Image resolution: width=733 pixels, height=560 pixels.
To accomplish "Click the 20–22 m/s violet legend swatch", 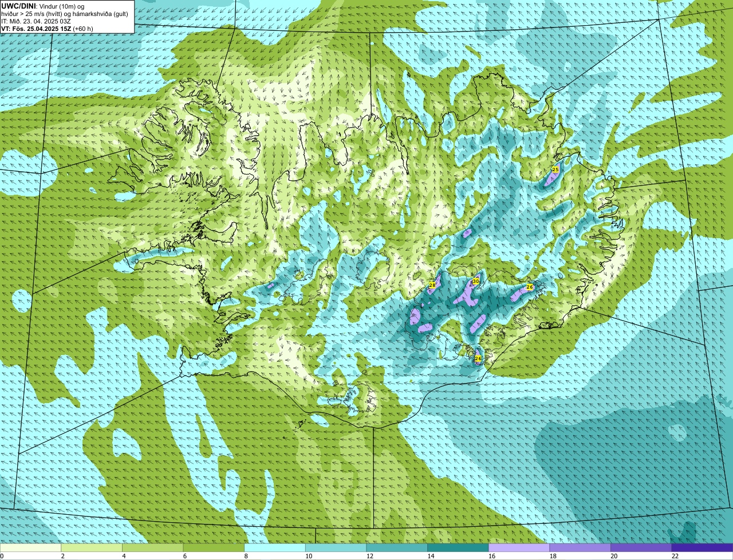I will (641, 547).
